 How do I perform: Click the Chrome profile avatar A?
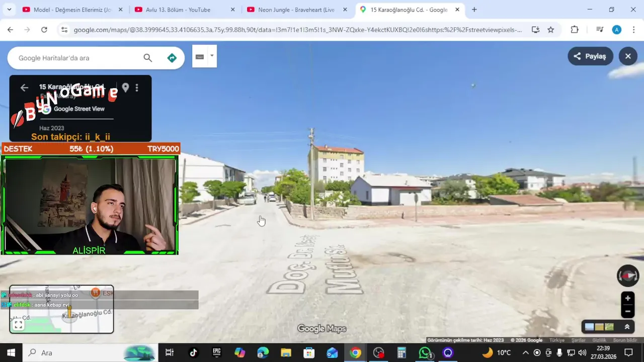click(x=617, y=30)
